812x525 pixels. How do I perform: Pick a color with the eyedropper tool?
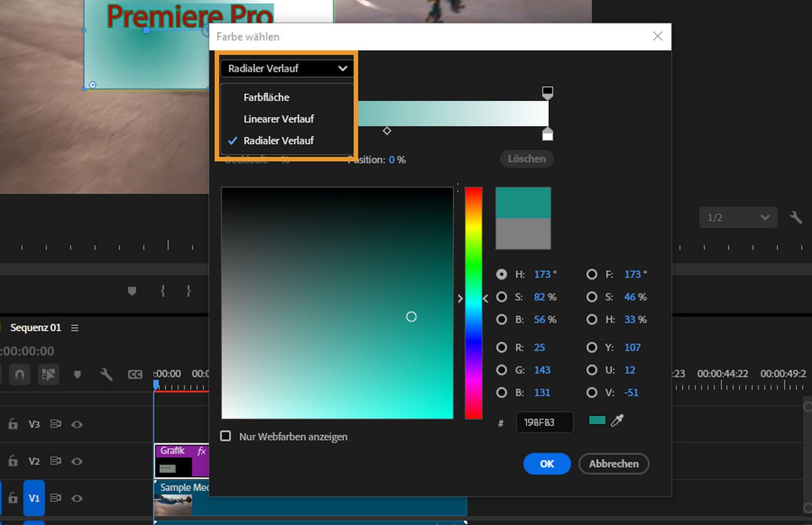tap(617, 420)
